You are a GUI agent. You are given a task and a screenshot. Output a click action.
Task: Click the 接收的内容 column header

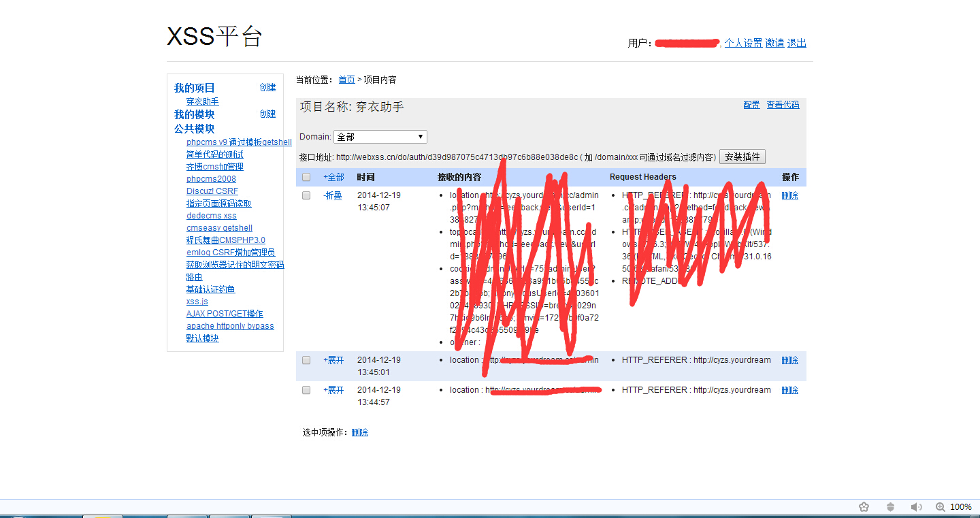click(459, 177)
